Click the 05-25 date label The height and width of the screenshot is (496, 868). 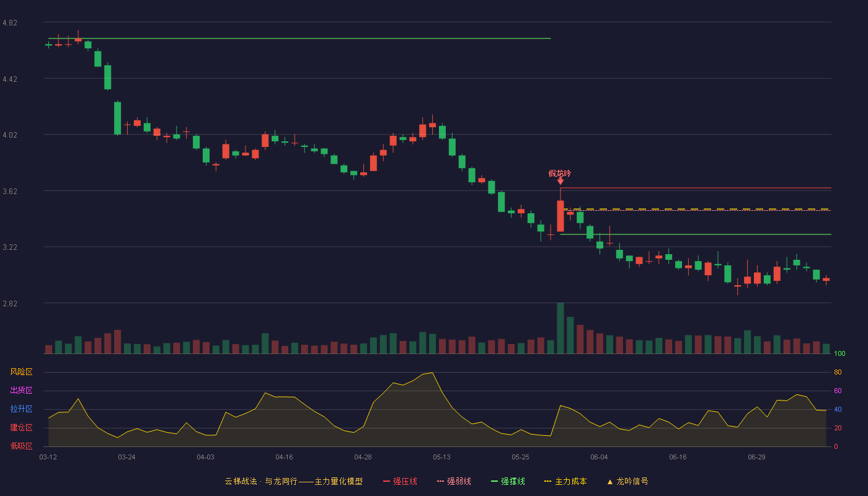[520, 457]
